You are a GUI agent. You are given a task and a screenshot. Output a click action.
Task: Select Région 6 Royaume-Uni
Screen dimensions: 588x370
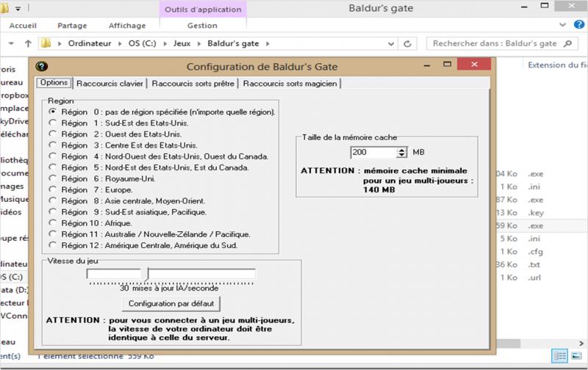(102, 178)
